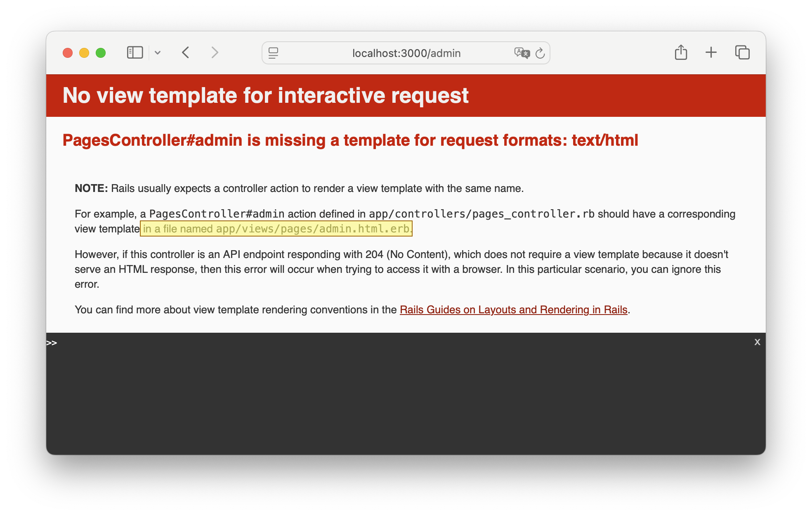Go back with the back arrow
The height and width of the screenshot is (516, 812).
(186, 53)
